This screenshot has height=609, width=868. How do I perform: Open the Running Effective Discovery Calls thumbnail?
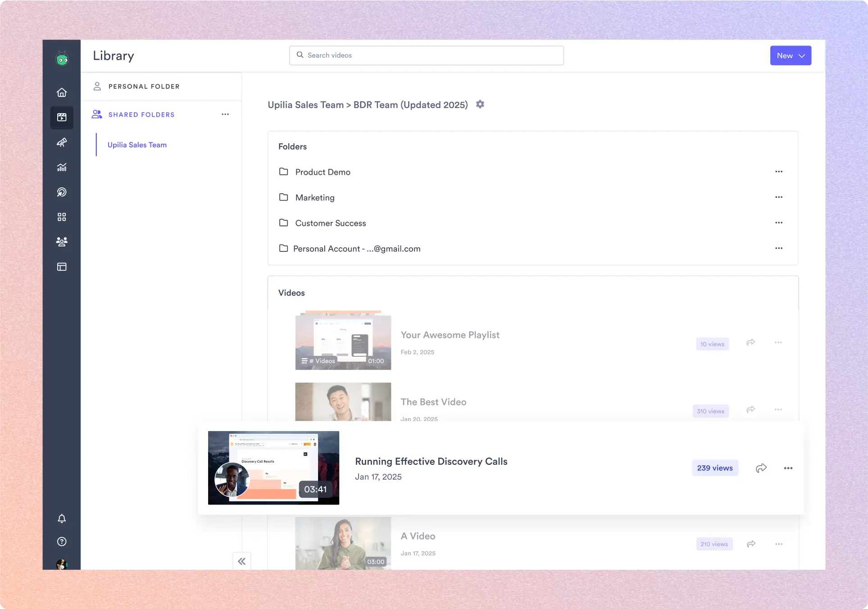[273, 468]
